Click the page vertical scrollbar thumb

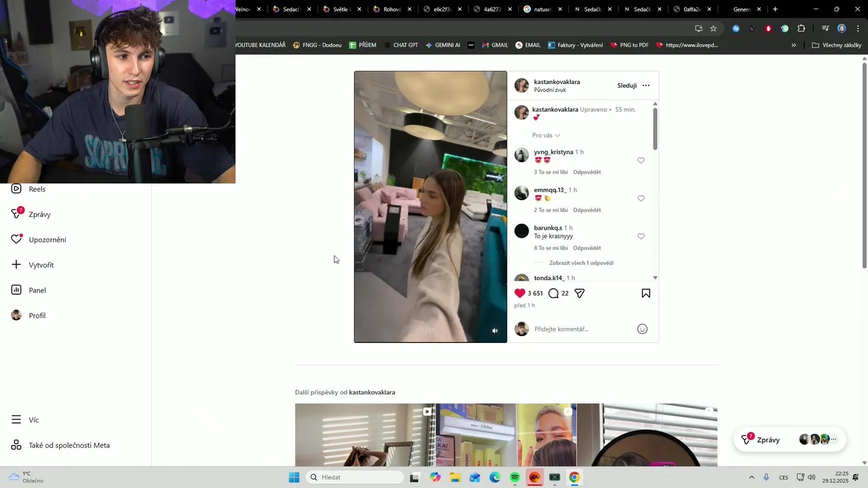point(865,166)
